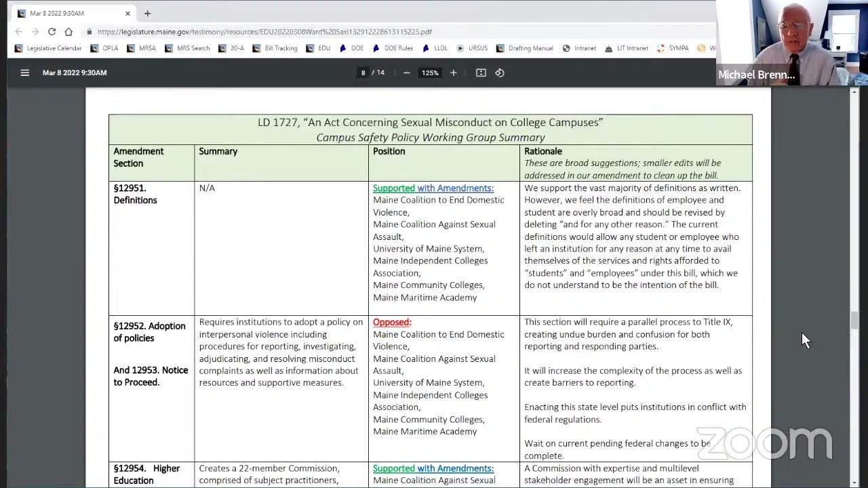Open the Intranet bookmark

tap(579, 48)
